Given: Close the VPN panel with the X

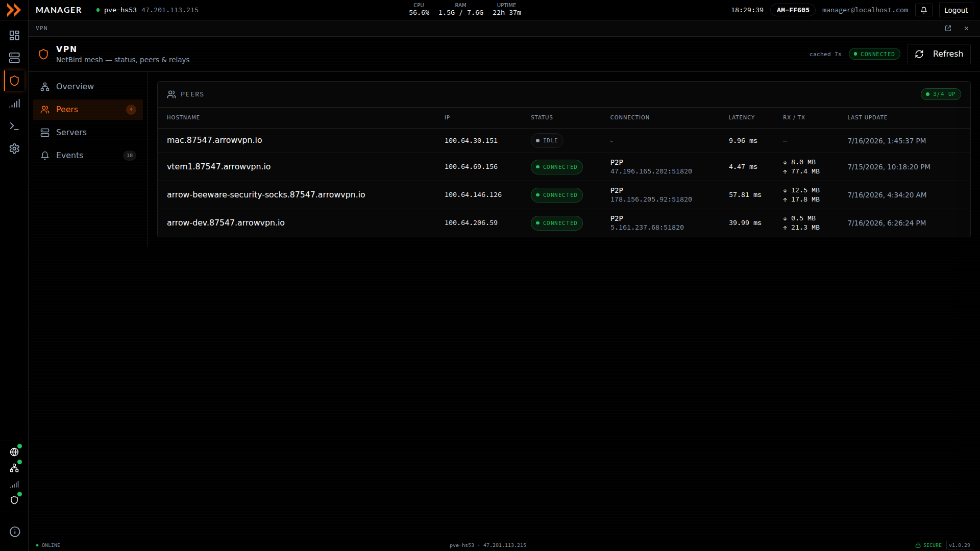Looking at the screenshot, I should pyautogui.click(x=966, y=29).
